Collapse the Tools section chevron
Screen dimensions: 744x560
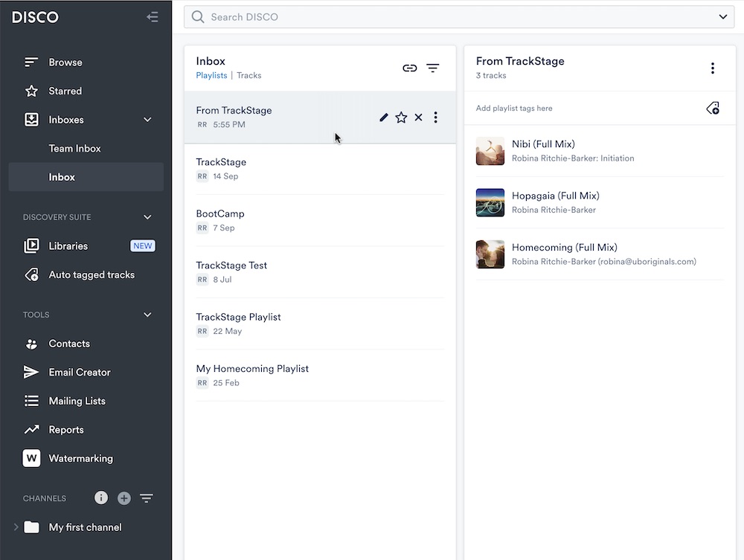[147, 315]
